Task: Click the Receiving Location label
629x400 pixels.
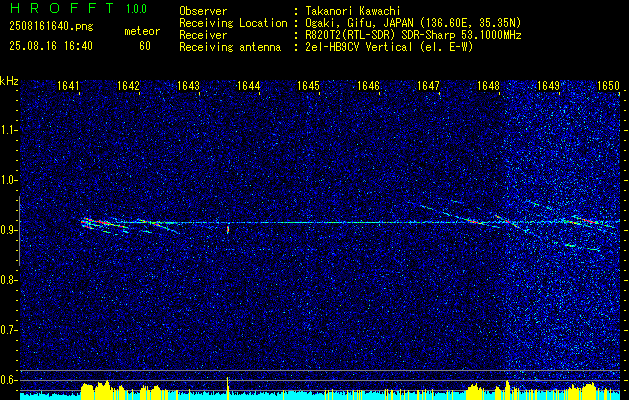Action: coord(233,23)
